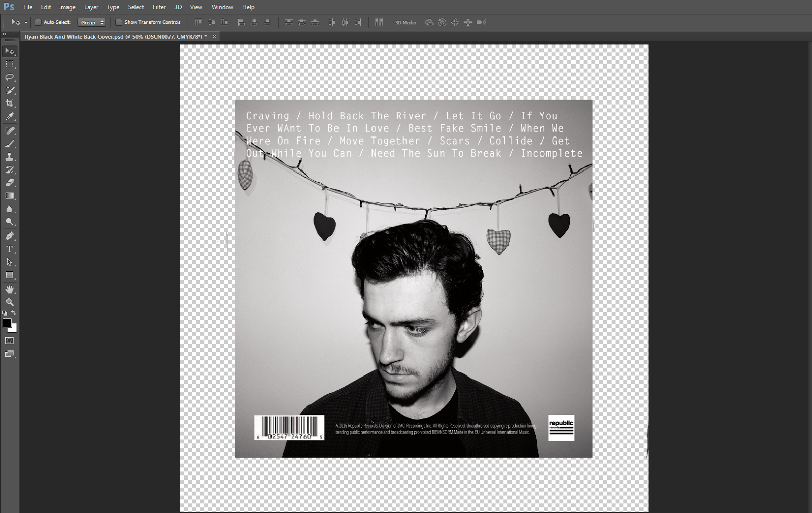The width and height of the screenshot is (812, 513).
Task: Click Auto-Align Layers button
Action: (x=379, y=22)
